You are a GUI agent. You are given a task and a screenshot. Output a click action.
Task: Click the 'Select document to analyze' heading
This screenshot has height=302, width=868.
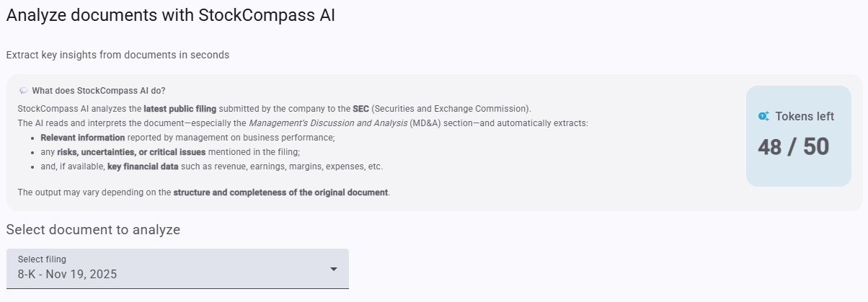[93, 230]
